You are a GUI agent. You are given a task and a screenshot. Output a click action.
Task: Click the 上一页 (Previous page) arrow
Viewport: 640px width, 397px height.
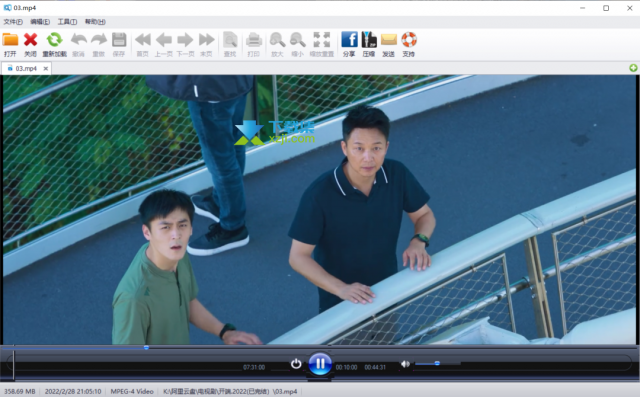164,40
